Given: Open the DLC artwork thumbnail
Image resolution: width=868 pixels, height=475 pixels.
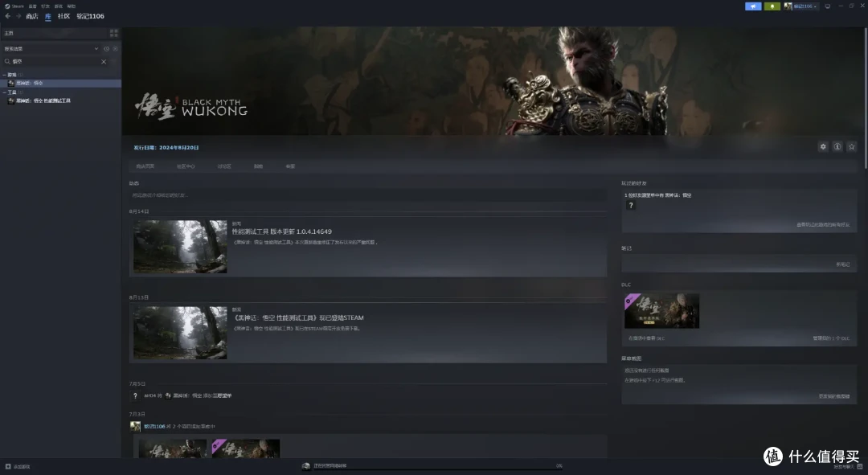Looking at the screenshot, I should point(662,311).
